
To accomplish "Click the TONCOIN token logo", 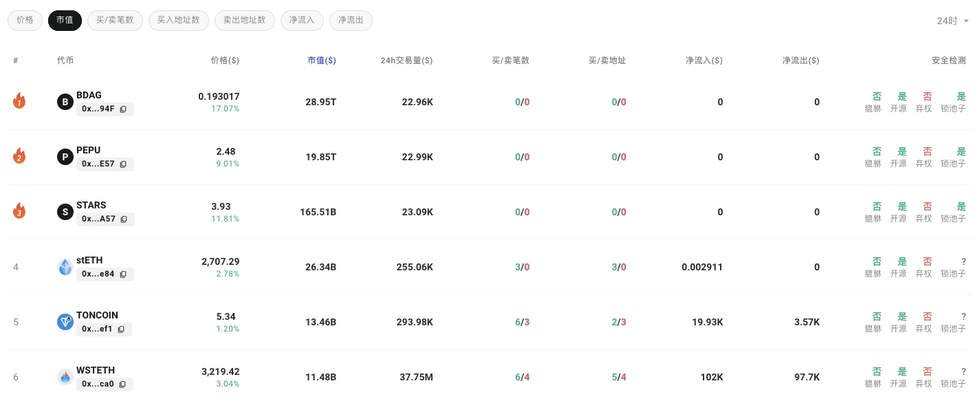I will pyautogui.click(x=65, y=322).
